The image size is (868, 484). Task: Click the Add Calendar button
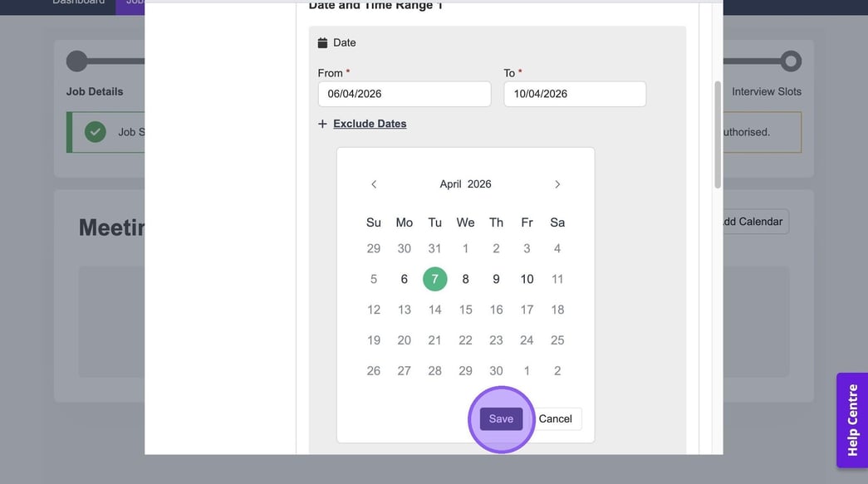point(751,222)
